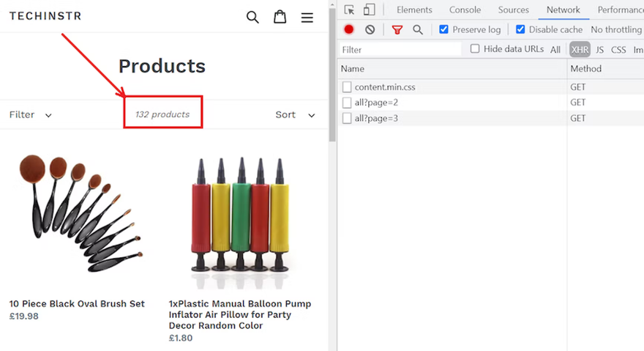Click the store search magnifier icon
Viewport: 644px width, 351px height.
(x=252, y=17)
